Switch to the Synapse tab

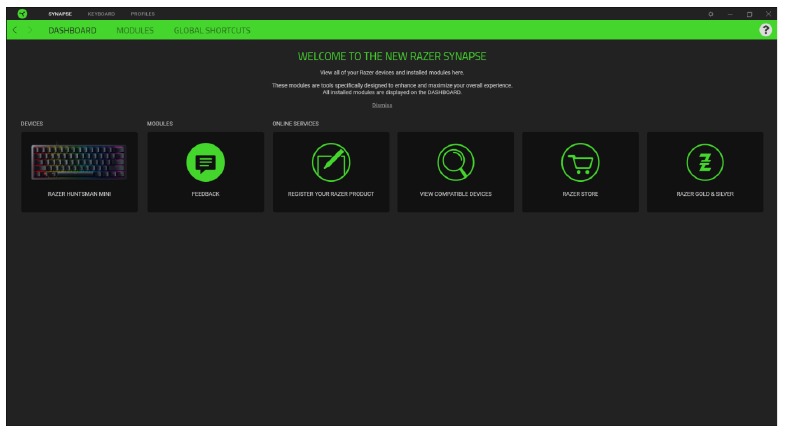pos(60,14)
